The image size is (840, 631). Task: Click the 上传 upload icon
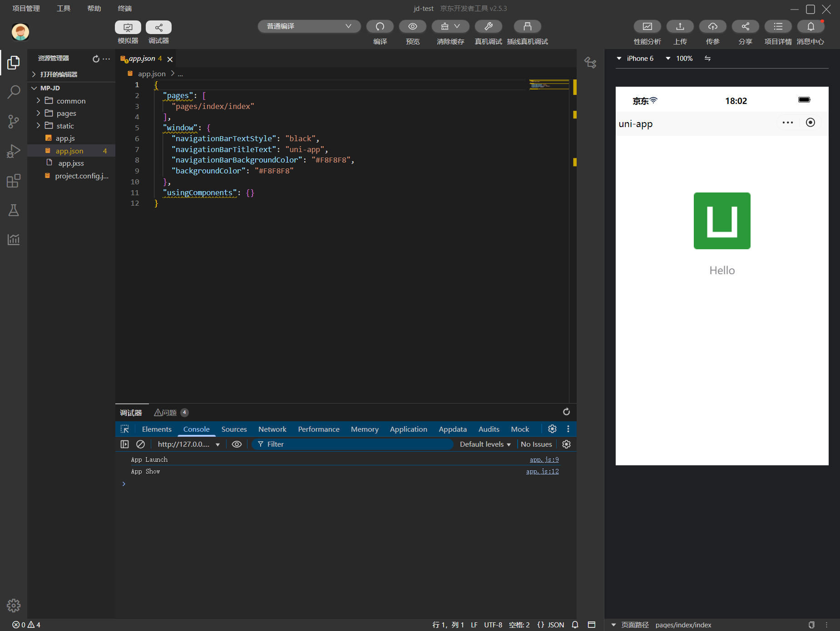(x=680, y=27)
